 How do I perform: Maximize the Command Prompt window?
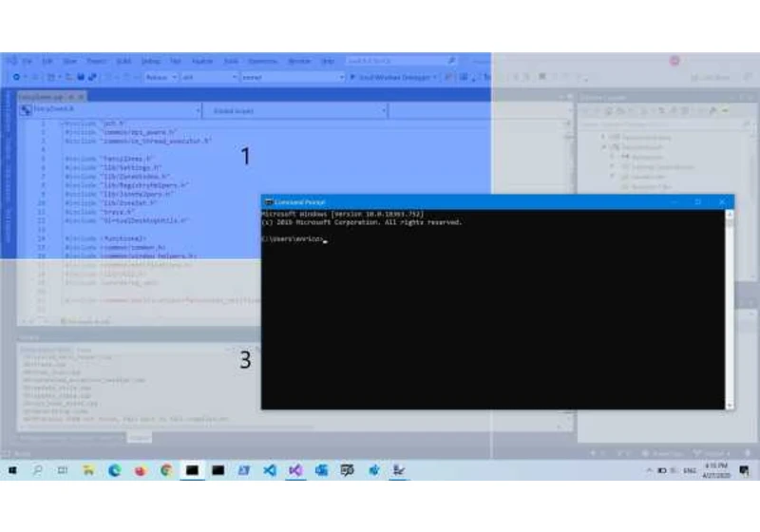pyautogui.click(x=698, y=201)
